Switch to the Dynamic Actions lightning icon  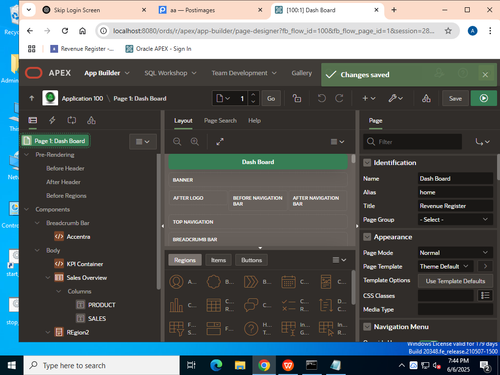[52, 120]
